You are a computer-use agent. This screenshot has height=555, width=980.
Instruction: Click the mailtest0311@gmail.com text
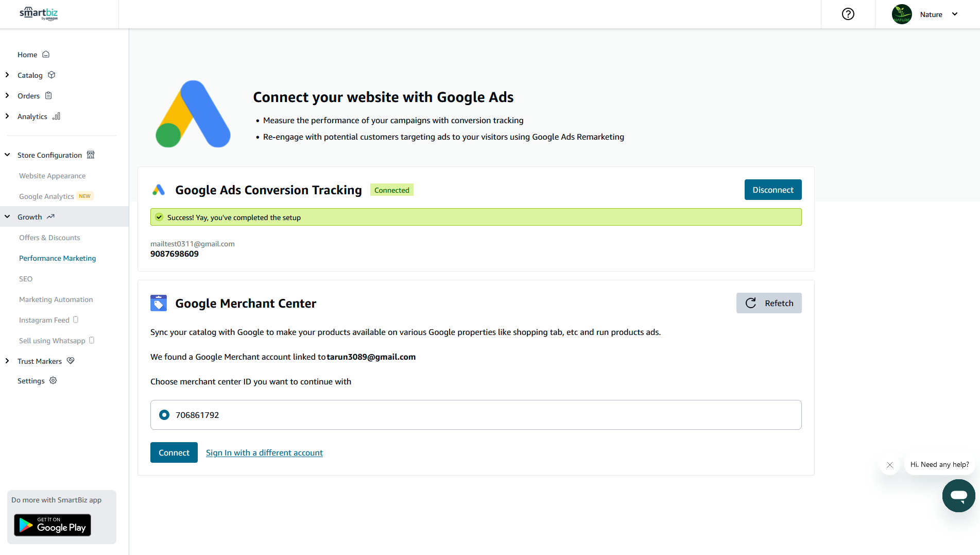click(x=193, y=244)
